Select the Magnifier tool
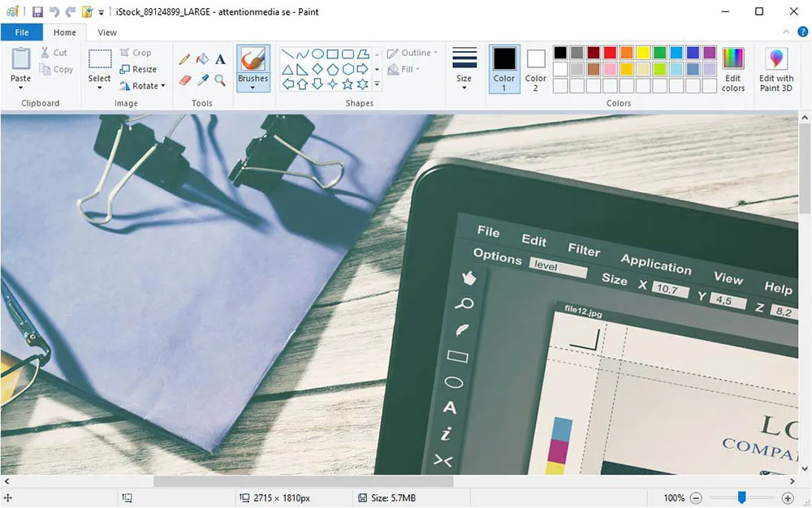Image resolution: width=812 pixels, height=508 pixels. pyautogui.click(x=220, y=80)
